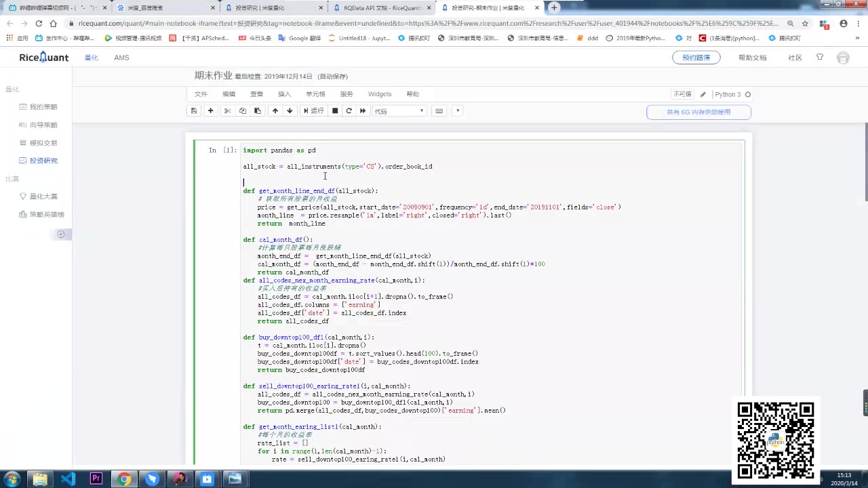868x488 pixels.
Task: Open the 社区 link
Action: (x=795, y=58)
